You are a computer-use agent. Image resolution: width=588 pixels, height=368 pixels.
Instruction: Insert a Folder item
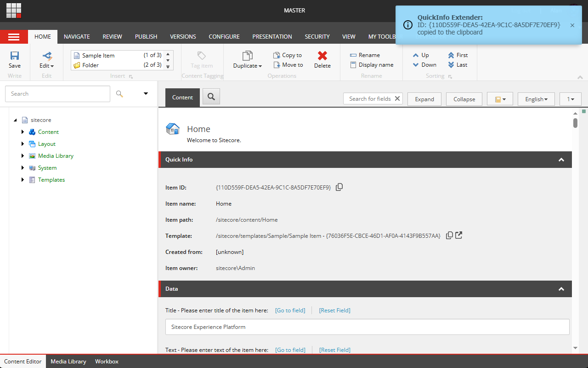[x=118, y=65]
